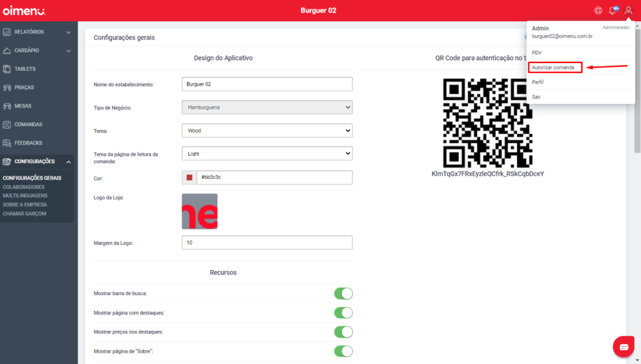The image size is (641, 364).
Task: Click the Comandas sidebar icon
Action: click(7, 124)
